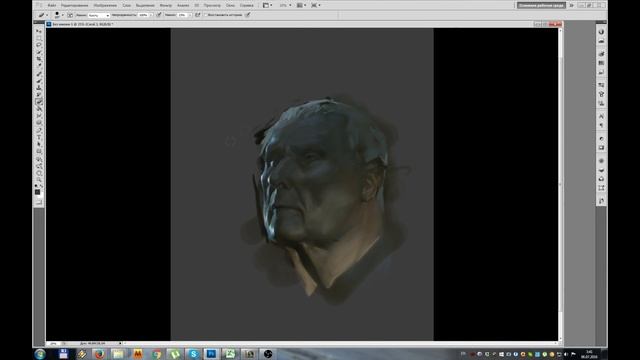
Task: Open the tool preset picker arrow
Action: coord(47,15)
